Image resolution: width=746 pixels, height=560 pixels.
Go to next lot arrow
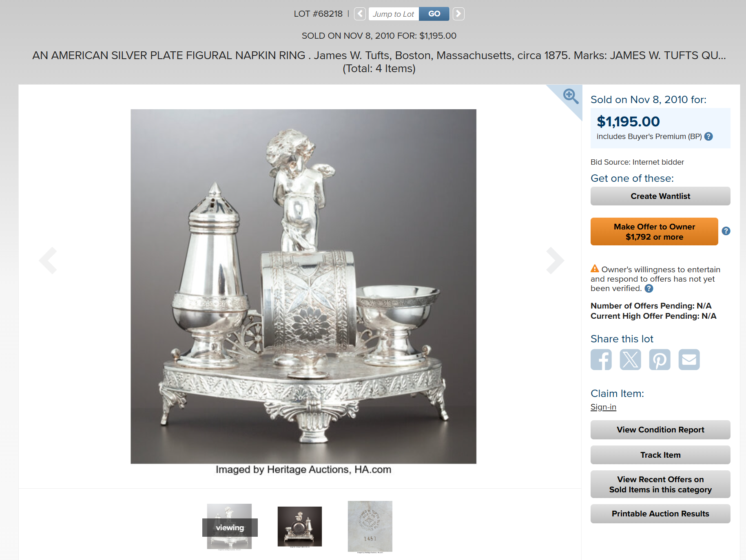pos(458,14)
